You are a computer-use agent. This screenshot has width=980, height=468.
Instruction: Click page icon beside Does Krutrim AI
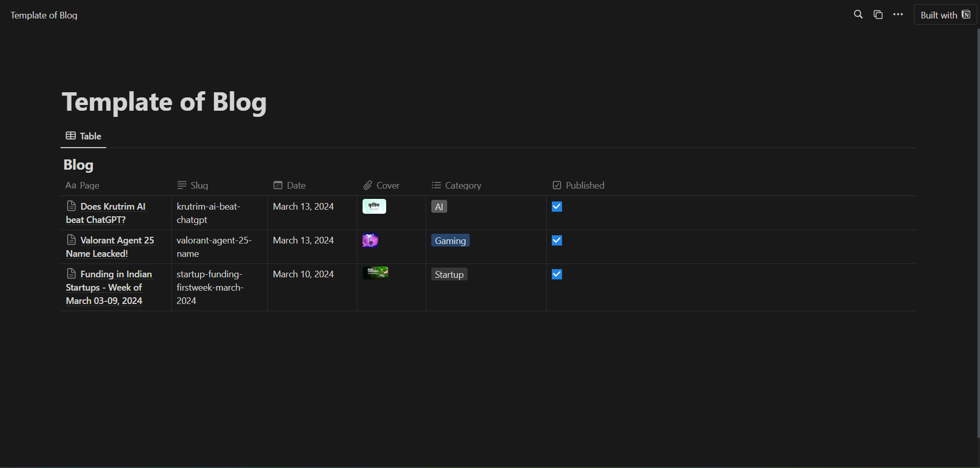pos(71,206)
